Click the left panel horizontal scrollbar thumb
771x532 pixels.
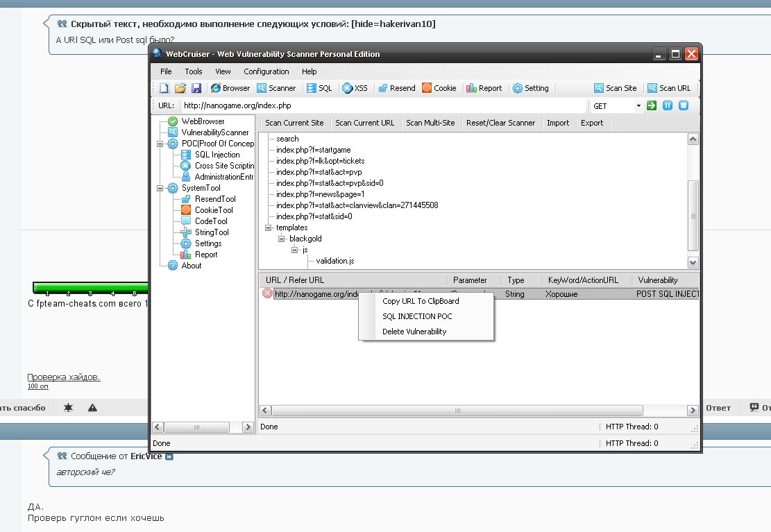click(x=196, y=427)
